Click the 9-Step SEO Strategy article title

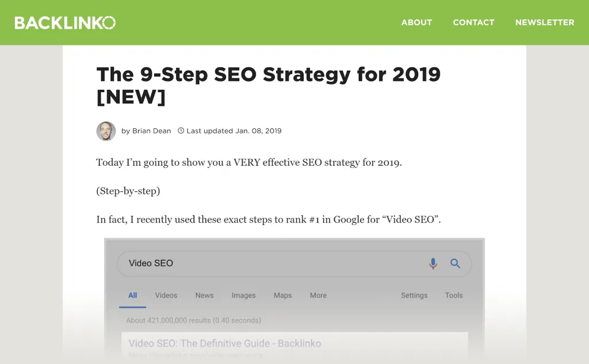268,85
